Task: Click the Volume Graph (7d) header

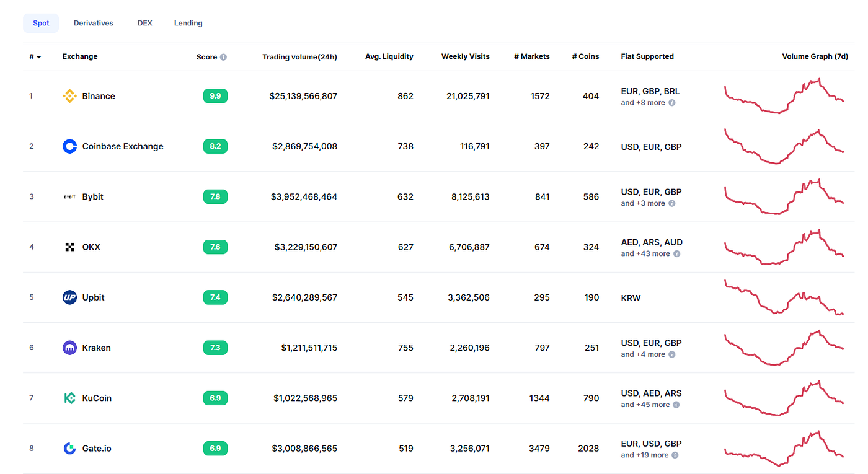Action: [x=815, y=56]
